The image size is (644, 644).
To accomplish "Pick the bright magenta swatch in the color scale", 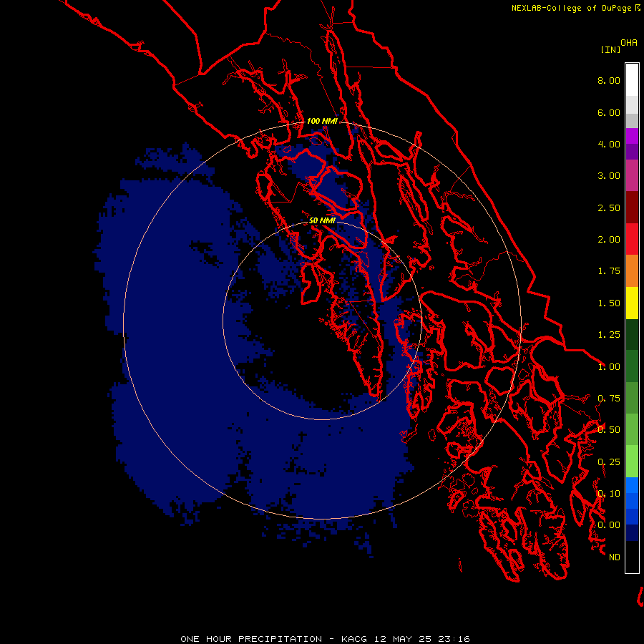I will pos(632,136).
